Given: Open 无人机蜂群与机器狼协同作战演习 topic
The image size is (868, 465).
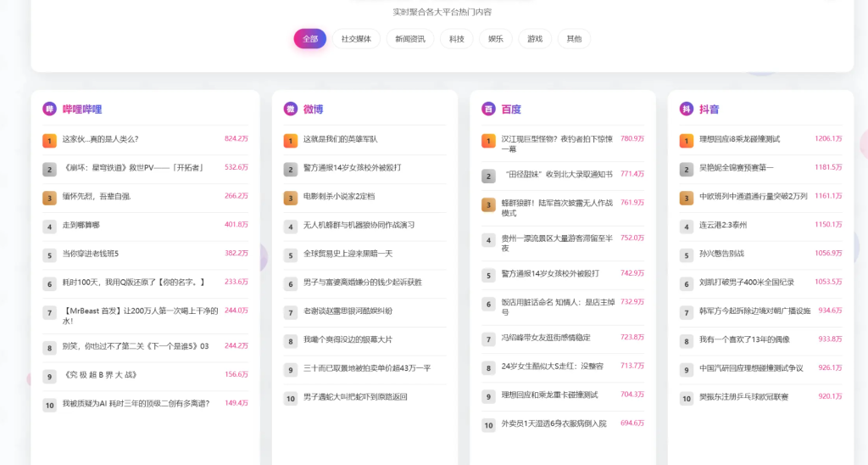Looking at the screenshot, I should pyautogui.click(x=359, y=225).
